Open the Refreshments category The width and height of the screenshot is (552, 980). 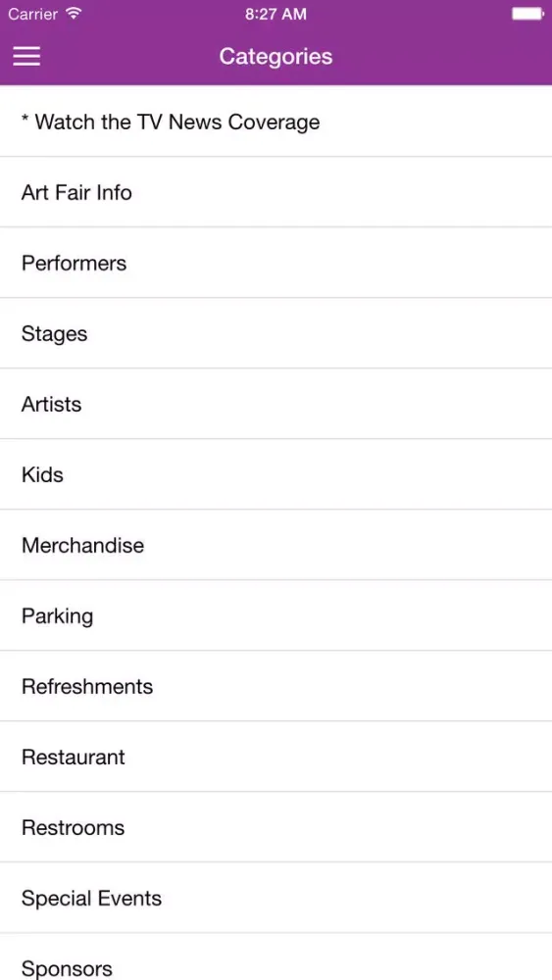276,686
